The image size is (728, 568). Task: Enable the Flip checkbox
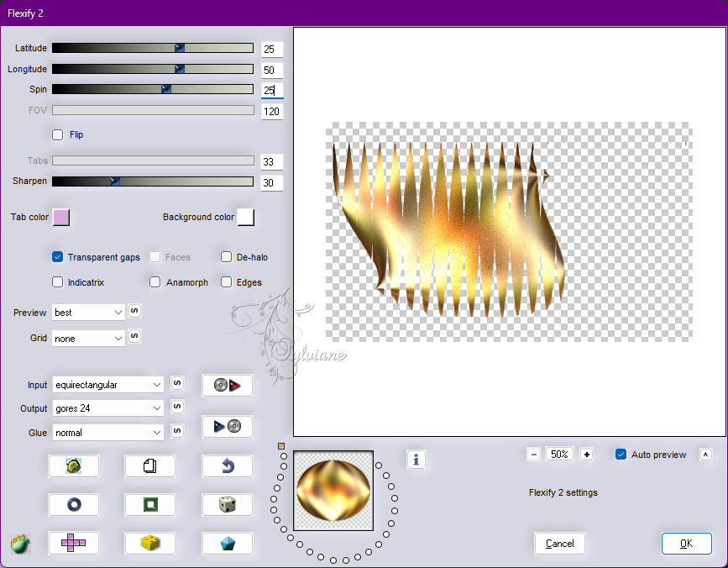[x=58, y=134]
